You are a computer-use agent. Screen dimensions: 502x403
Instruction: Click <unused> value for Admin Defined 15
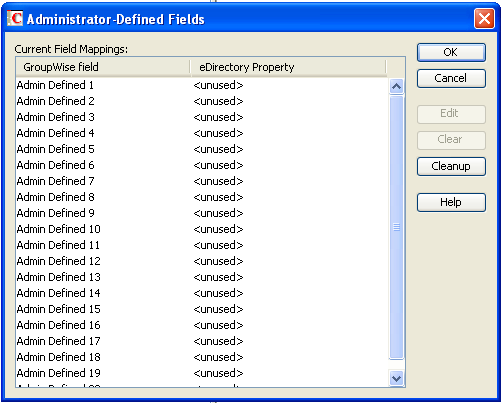(x=218, y=309)
